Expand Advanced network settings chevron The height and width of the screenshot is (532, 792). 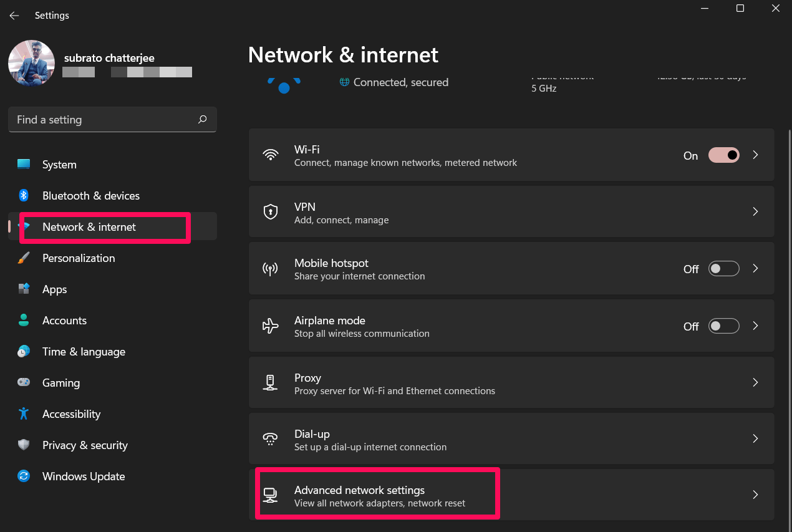coord(755,495)
